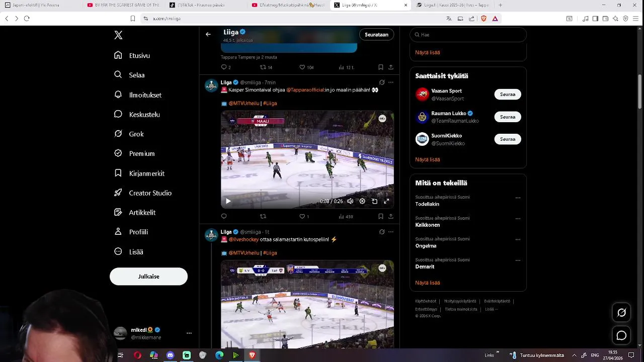Open Premium from the sidebar
The width and height of the screenshot is (644, 362).
point(134,153)
